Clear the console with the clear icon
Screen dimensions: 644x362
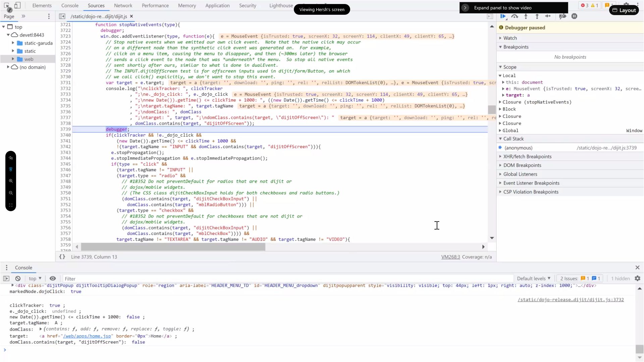[x=18, y=279]
